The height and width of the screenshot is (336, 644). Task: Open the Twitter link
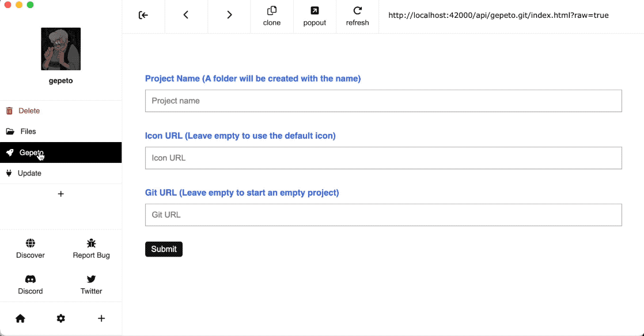pos(91,285)
